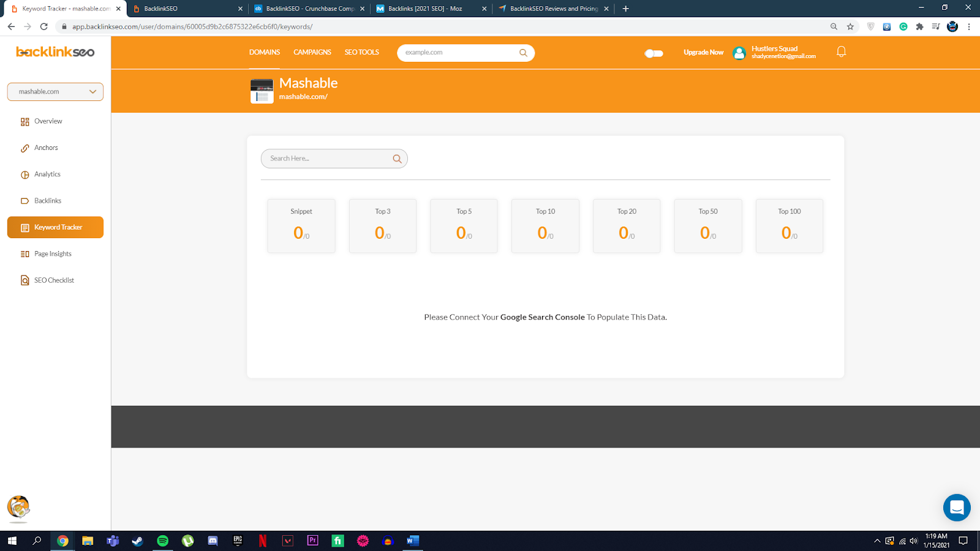Click the magnifier icon in the example.com search
This screenshot has width=980, height=551.
523,53
